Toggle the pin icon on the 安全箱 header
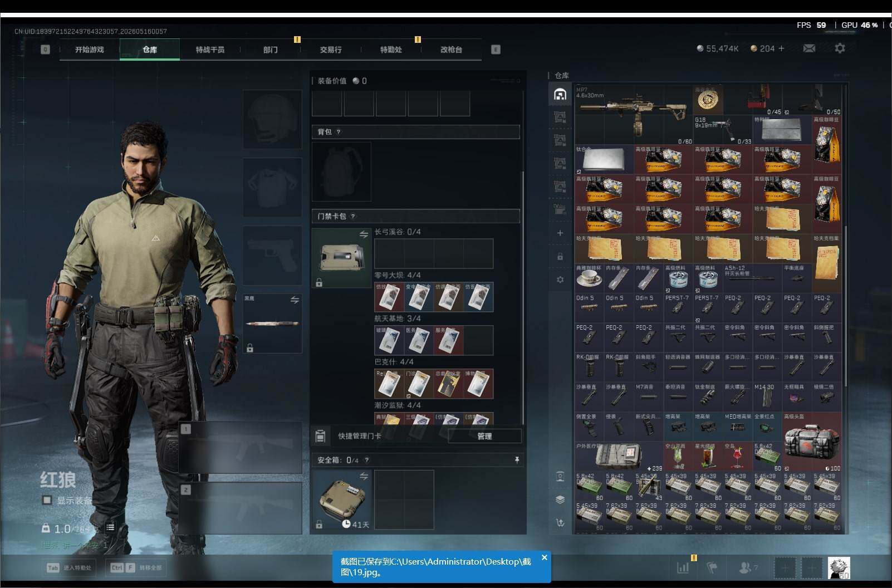The image size is (892, 588). 517,460
